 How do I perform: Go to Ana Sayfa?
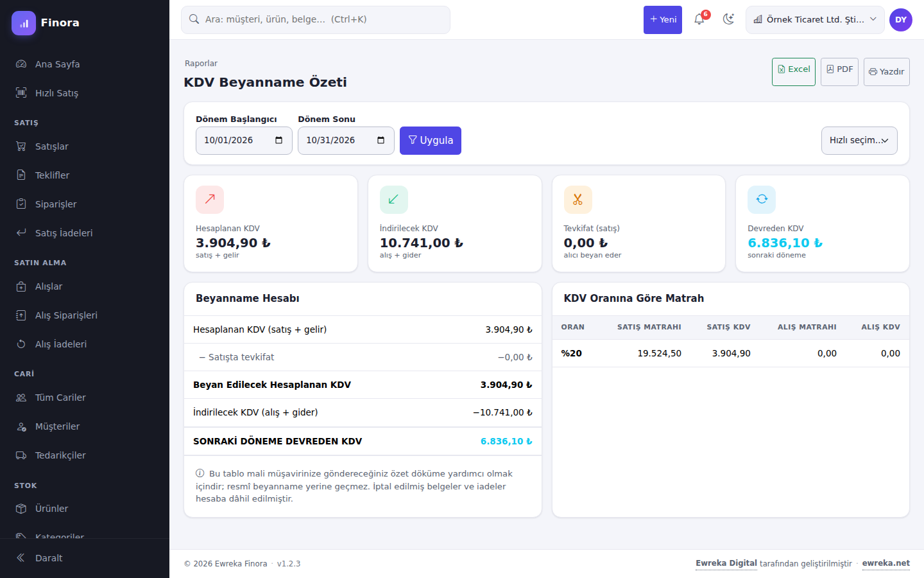pos(85,64)
